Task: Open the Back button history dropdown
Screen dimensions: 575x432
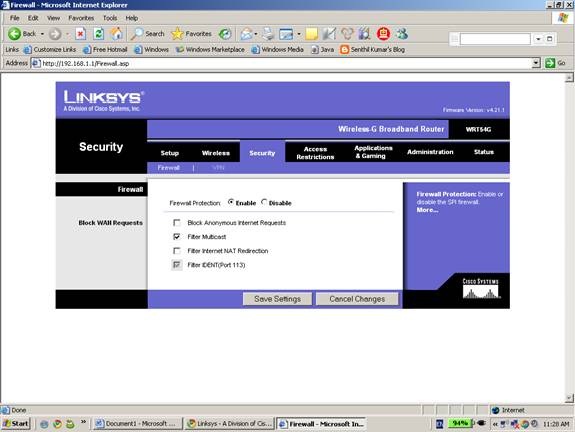Action: [42, 34]
